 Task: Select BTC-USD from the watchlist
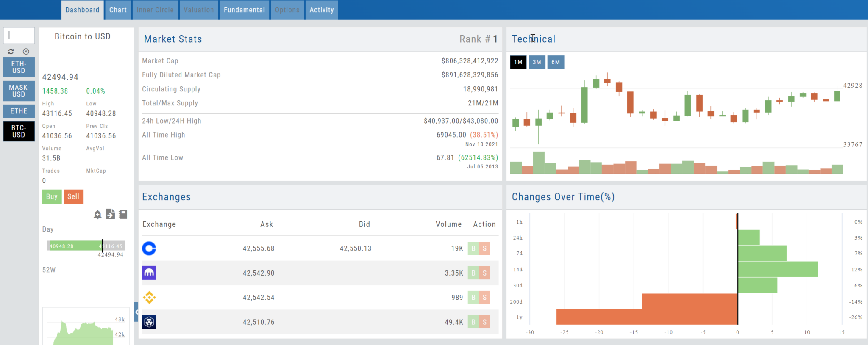tap(19, 131)
